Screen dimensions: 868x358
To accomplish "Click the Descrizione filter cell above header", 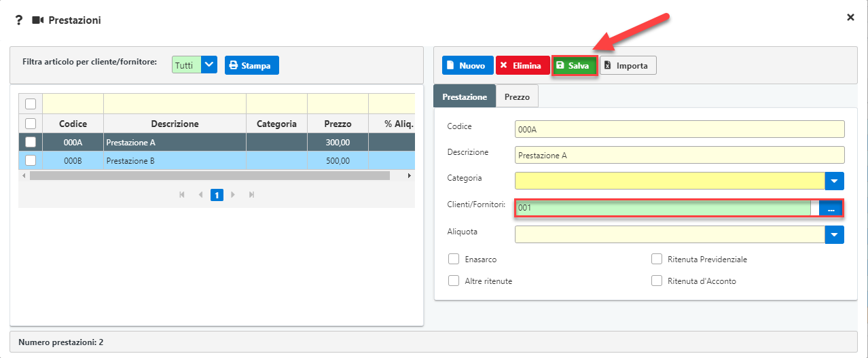I will coord(175,103).
